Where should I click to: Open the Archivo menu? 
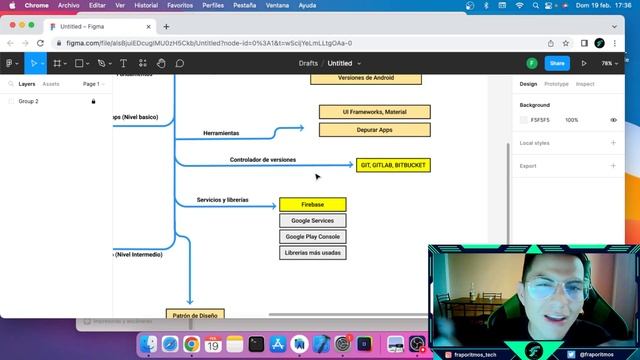[68, 5]
